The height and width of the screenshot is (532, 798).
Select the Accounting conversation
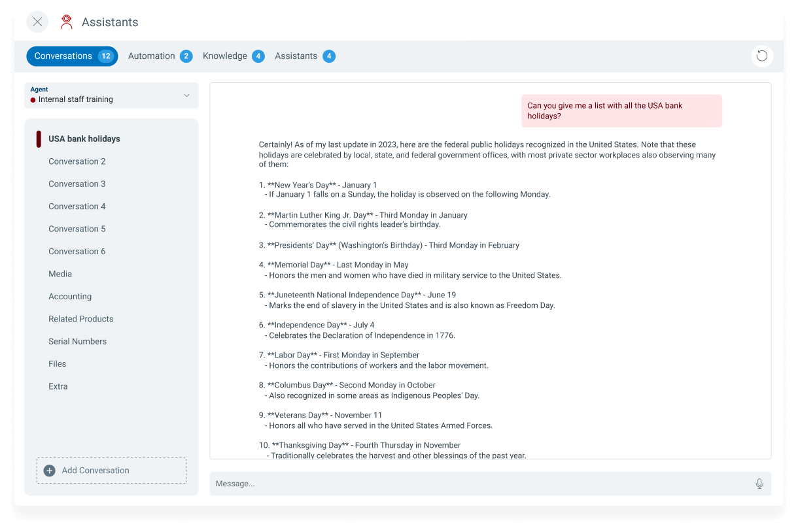click(x=70, y=297)
